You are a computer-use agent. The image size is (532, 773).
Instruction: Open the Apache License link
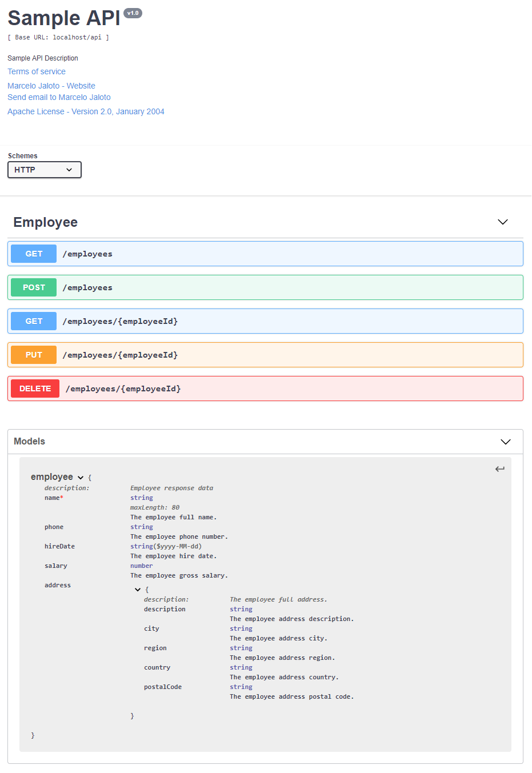[86, 111]
